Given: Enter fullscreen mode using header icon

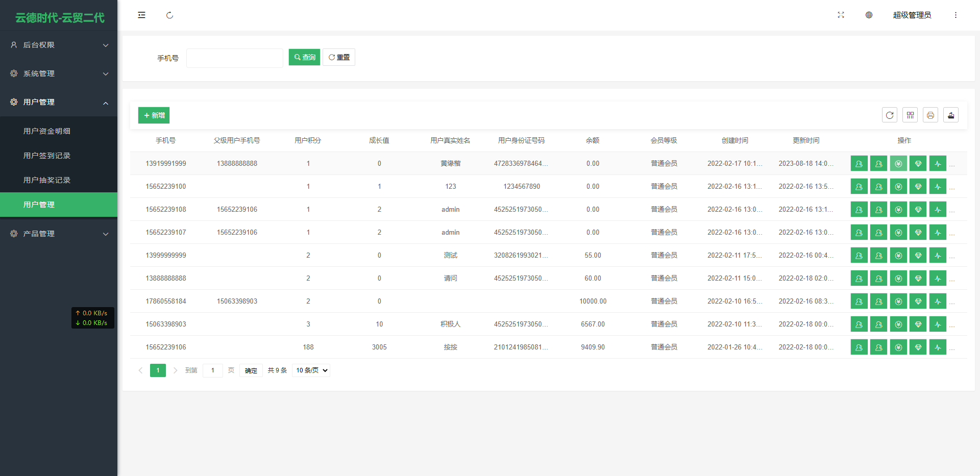Looking at the screenshot, I should [841, 15].
